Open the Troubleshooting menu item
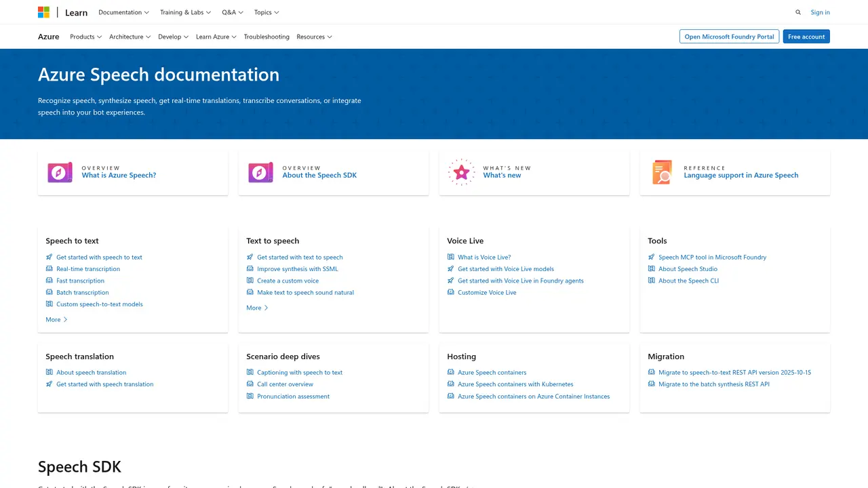 click(267, 37)
